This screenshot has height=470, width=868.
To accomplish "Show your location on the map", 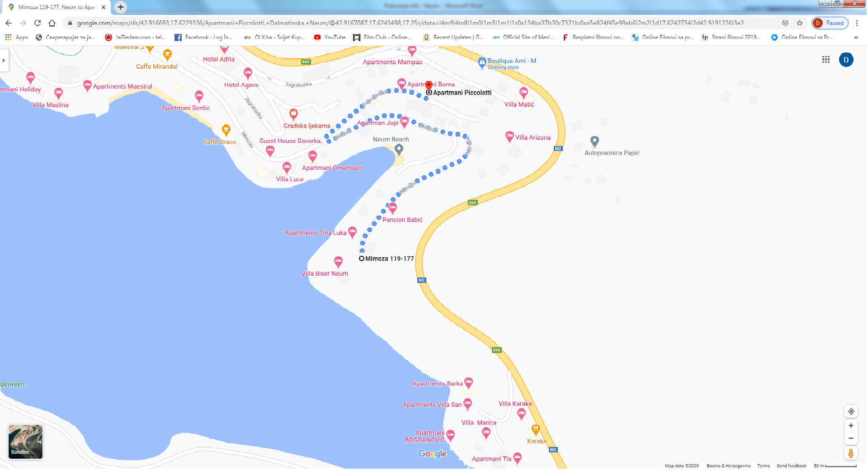I will (x=851, y=411).
